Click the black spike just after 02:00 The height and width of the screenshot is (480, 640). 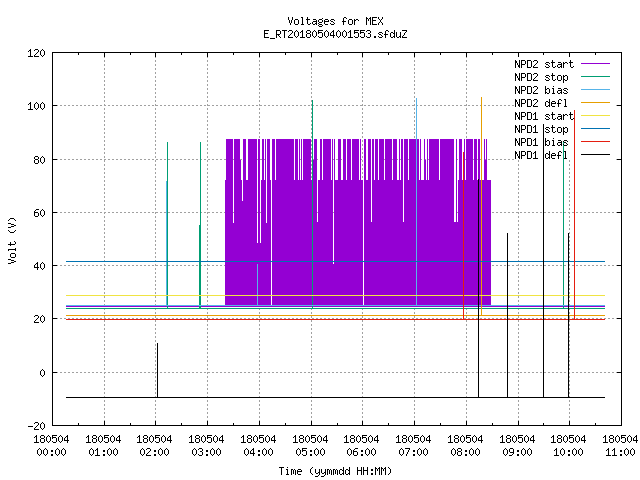158,370
